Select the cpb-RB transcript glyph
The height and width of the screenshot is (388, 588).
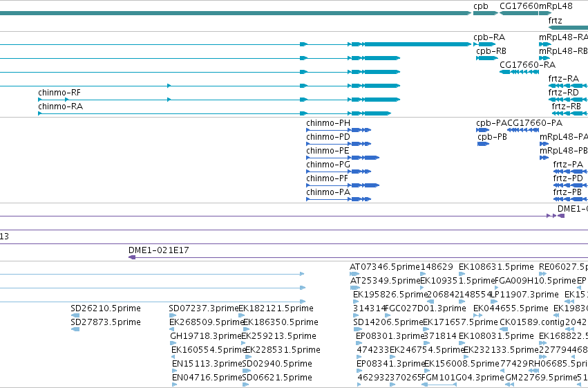(x=486, y=58)
